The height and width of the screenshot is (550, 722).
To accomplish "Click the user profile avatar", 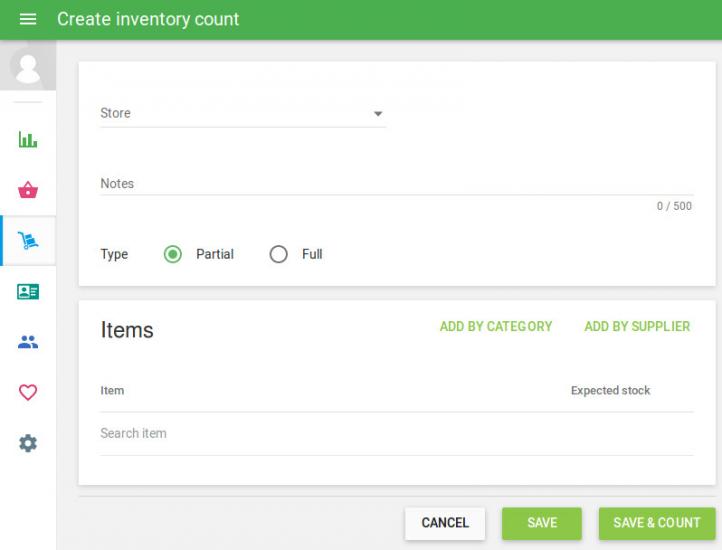I will pyautogui.click(x=28, y=67).
